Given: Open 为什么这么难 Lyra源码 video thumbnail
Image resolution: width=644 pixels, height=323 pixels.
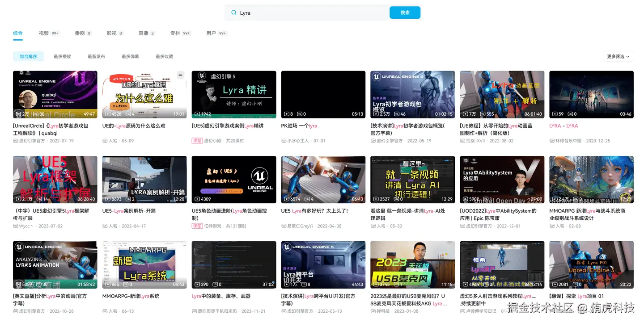Looking at the screenshot, I should click(144, 94).
